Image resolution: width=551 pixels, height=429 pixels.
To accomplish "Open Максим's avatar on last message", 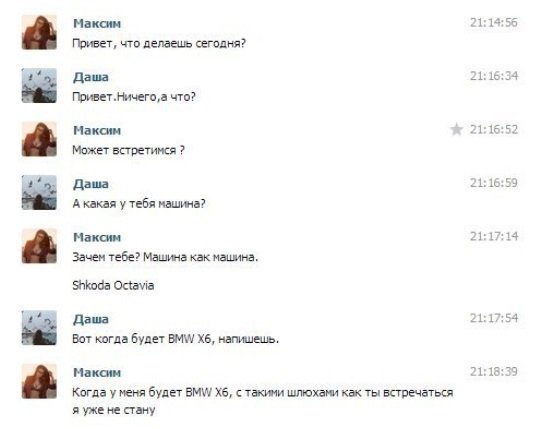I will (x=39, y=381).
